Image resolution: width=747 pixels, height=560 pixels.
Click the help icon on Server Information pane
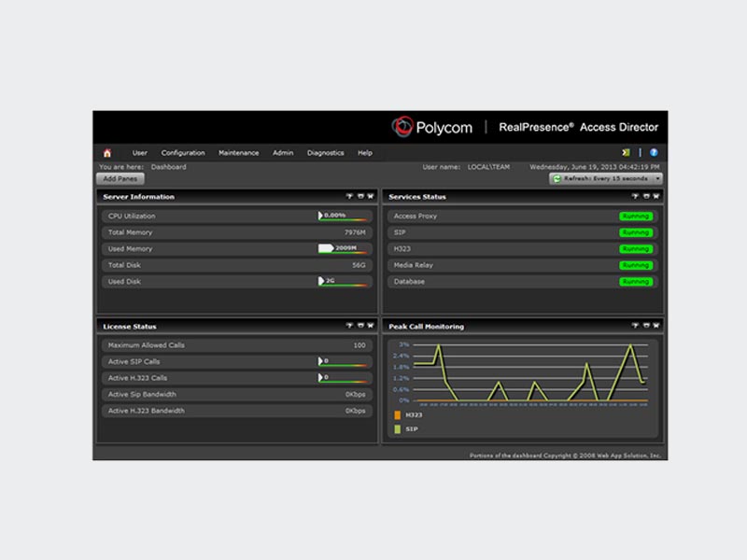[351, 197]
